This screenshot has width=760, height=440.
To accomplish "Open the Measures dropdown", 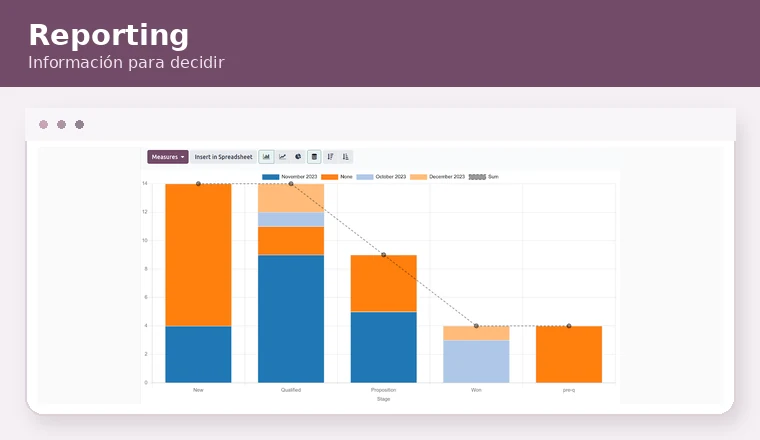I will 168,157.
